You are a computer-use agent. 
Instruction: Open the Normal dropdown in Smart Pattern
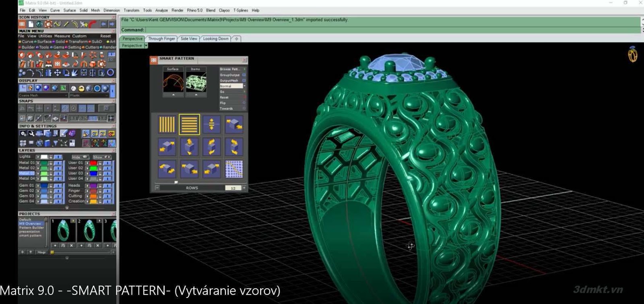[232, 86]
